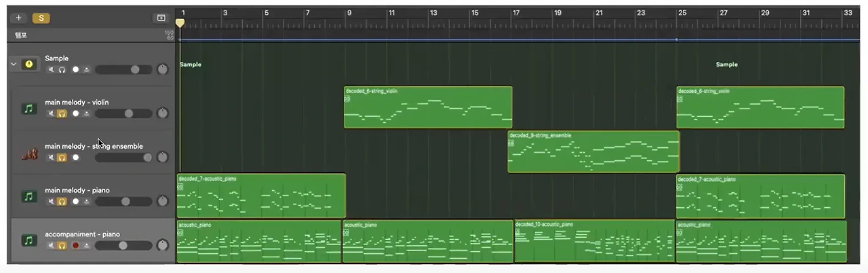The width and height of the screenshot is (868, 273).
Task: Click the string ensemble track volume slider
Action: [123, 158]
